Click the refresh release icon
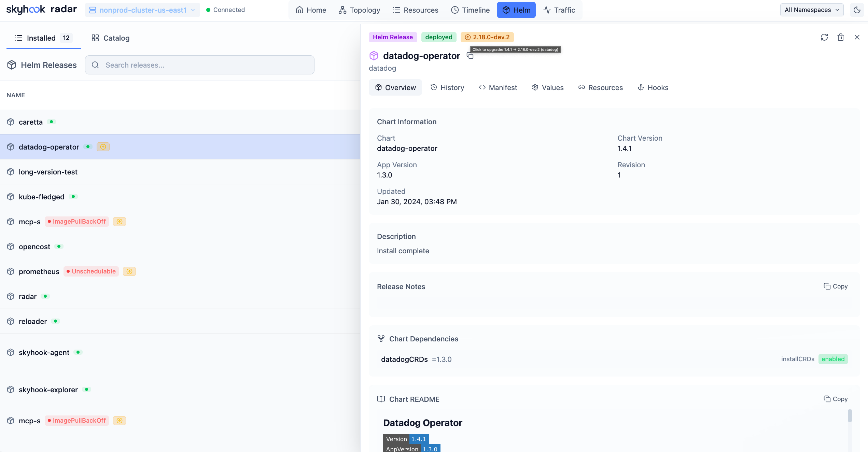This screenshot has width=868, height=452. [824, 37]
